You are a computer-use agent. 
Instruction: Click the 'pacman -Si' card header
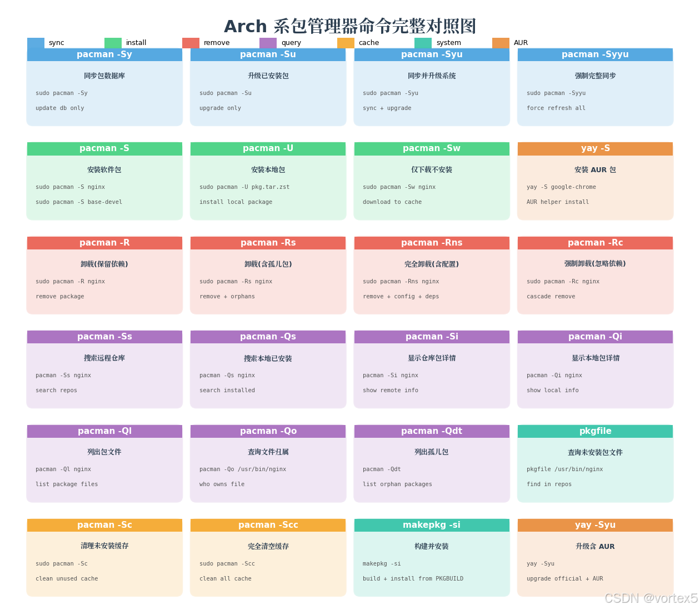pos(432,337)
